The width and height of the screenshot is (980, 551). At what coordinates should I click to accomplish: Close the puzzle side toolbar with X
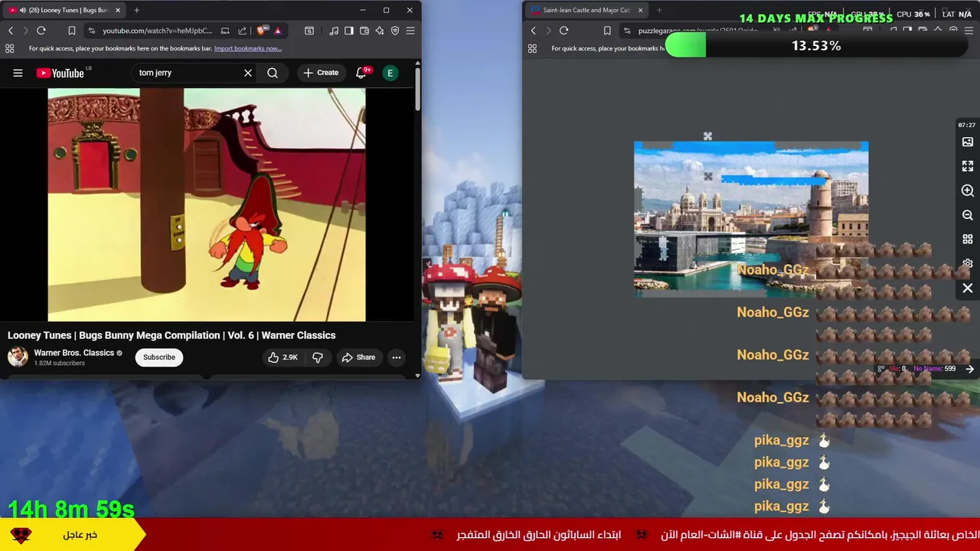(x=968, y=289)
